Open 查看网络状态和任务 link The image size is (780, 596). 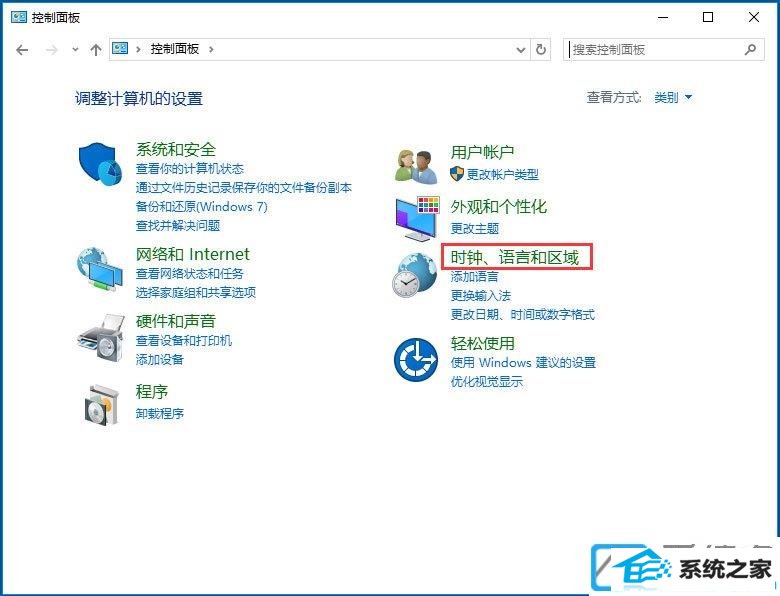click(x=190, y=273)
